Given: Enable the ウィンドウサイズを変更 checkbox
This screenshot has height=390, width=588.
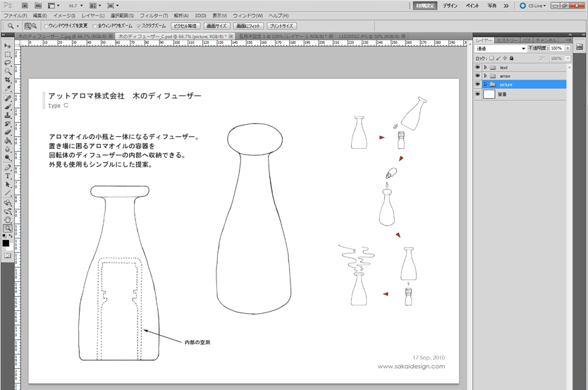Looking at the screenshot, I should 47,26.
